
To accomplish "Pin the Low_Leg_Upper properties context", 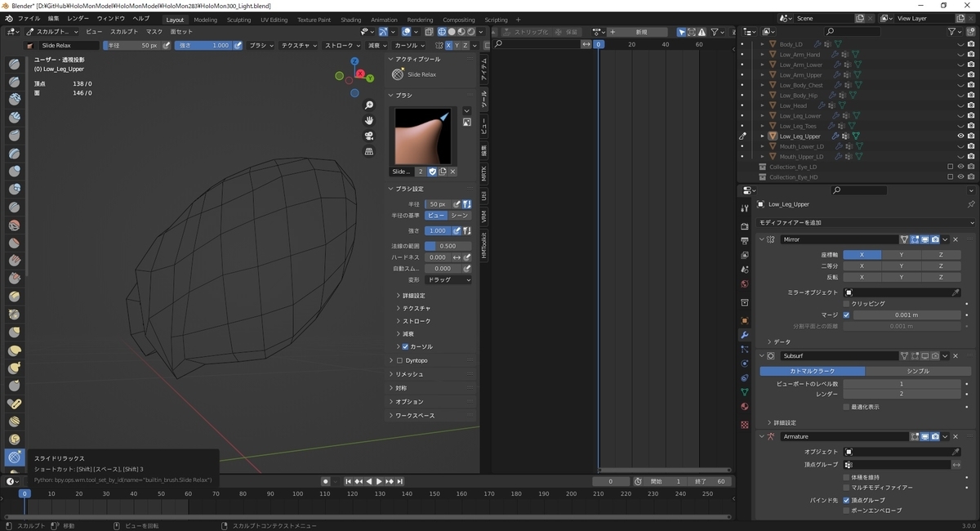I will (x=970, y=204).
